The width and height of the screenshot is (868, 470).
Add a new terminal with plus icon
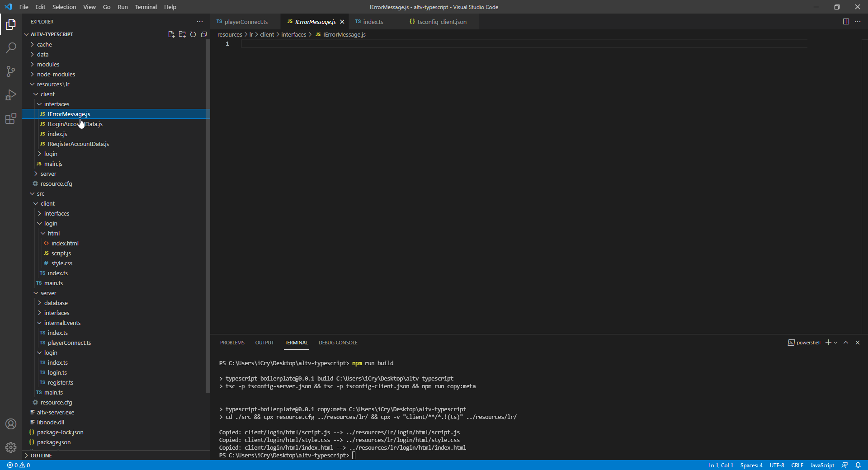[828, 343]
